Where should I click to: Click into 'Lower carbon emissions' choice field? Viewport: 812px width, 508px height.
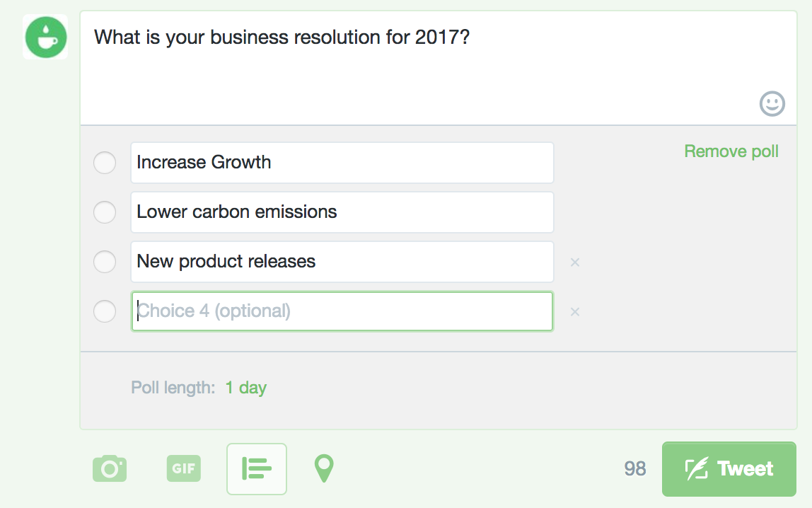[342, 212]
